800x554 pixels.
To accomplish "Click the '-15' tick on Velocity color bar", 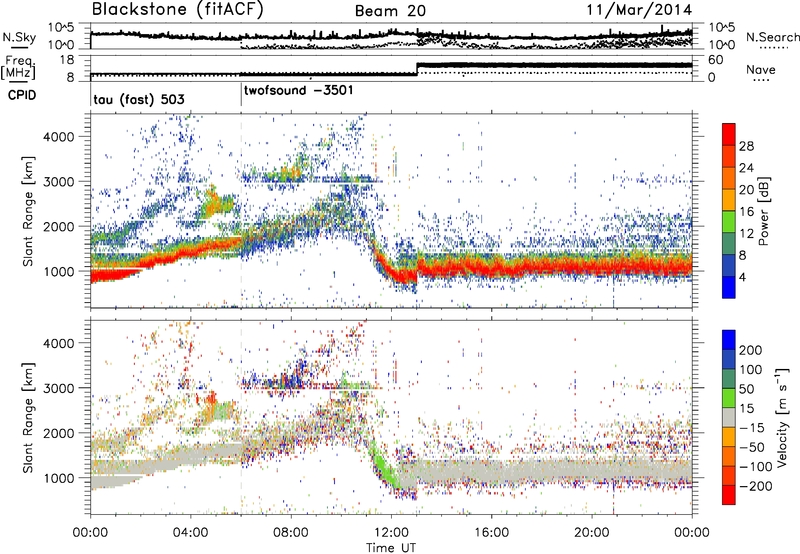I will pos(752,427).
